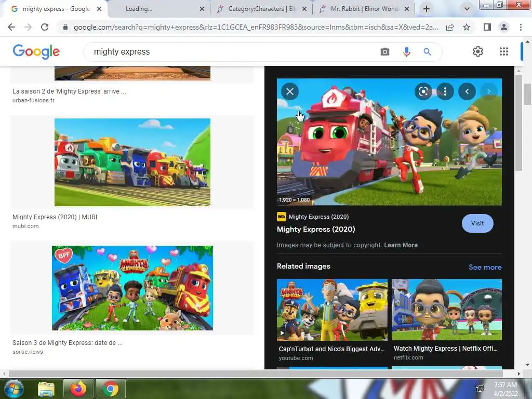Open File Explorer from the taskbar
This screenshot has width=532, height=399.
46,389
